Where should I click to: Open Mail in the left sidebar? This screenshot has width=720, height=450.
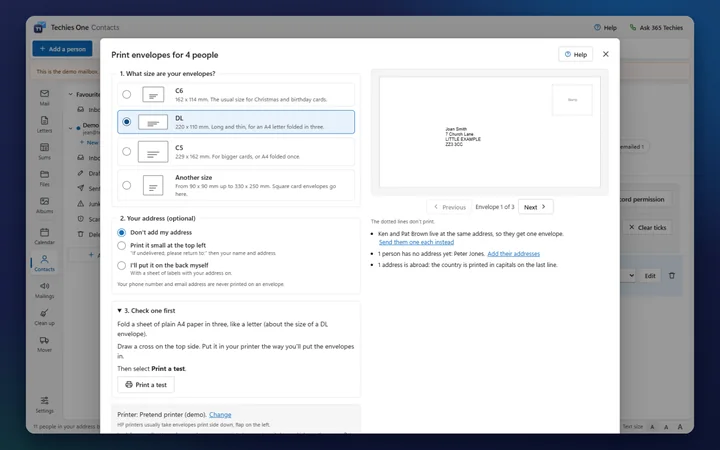click(44, 97)
